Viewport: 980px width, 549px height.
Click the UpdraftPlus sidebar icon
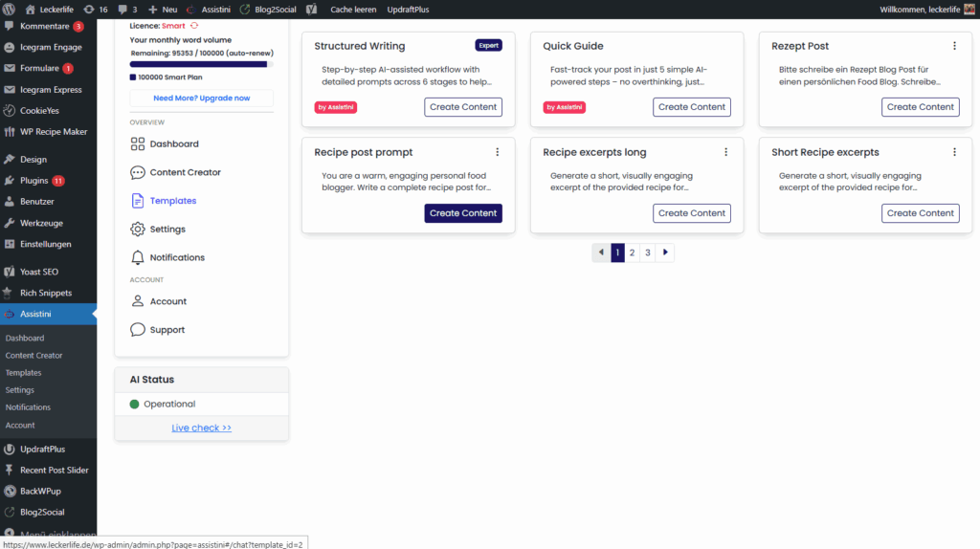10,450
